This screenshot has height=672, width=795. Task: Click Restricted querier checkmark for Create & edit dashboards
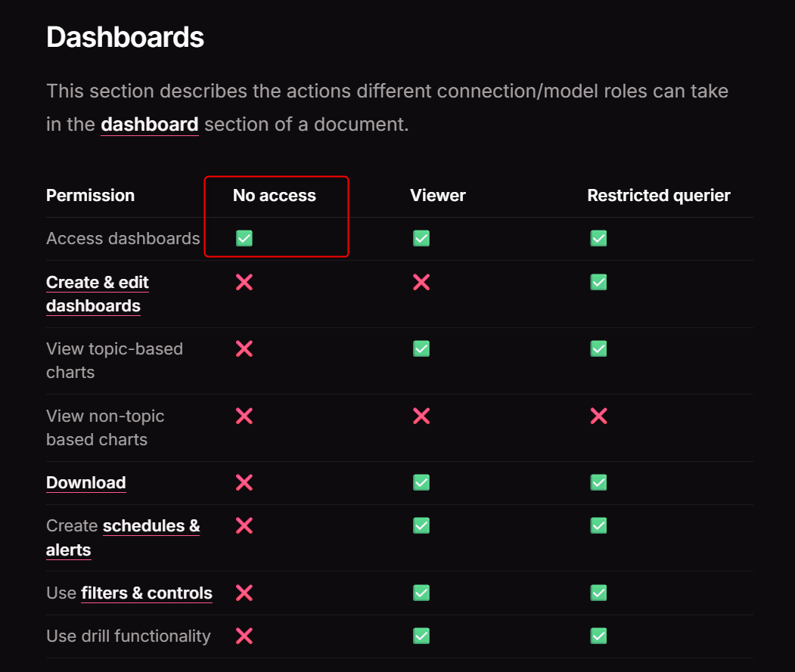coord(598,282)
